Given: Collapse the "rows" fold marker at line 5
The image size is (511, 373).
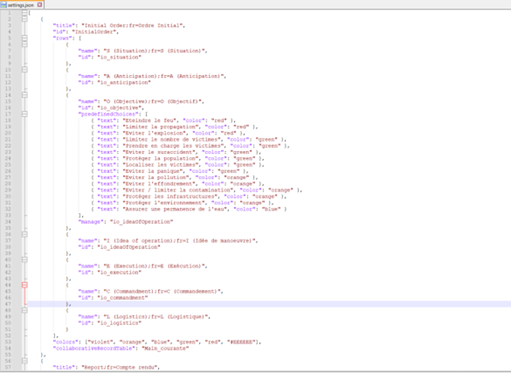Looking at the screenshot, I should (x=25, y=38).
